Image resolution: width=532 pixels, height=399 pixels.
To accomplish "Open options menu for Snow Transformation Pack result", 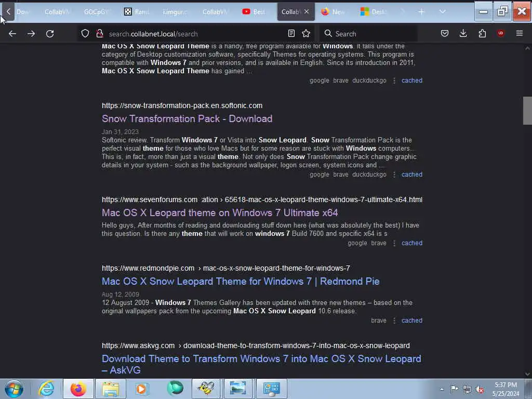I will [x=394, y=175].
